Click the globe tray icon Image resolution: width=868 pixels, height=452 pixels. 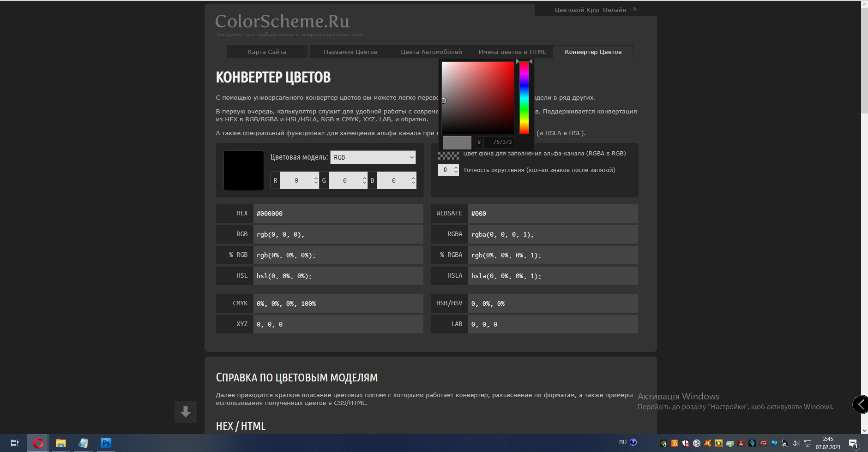click(774, 444)
